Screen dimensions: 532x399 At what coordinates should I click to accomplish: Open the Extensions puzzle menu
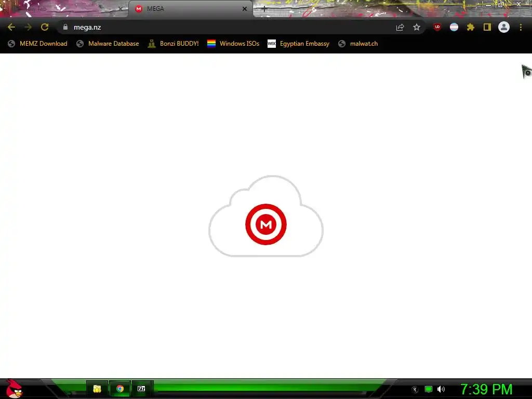click(471, 27)
